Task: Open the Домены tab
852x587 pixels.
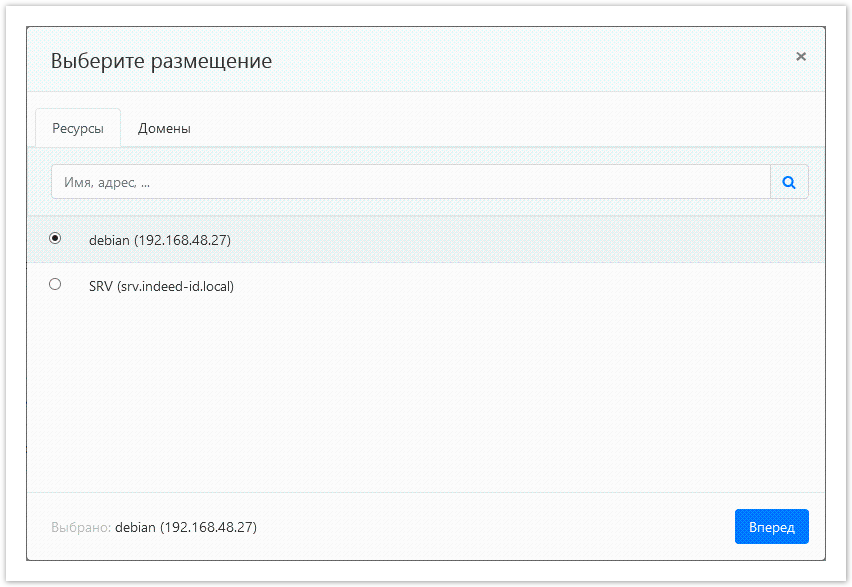Action: [164, 129]
